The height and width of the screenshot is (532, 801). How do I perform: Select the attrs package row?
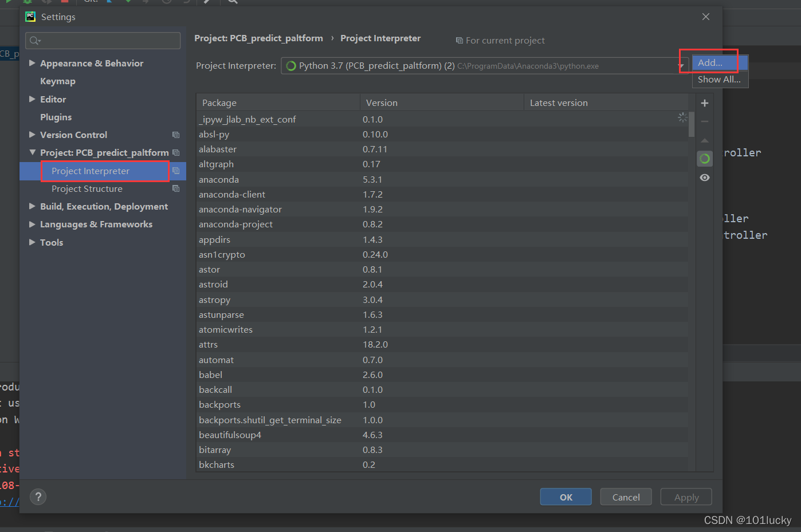(x=442, y=344)
